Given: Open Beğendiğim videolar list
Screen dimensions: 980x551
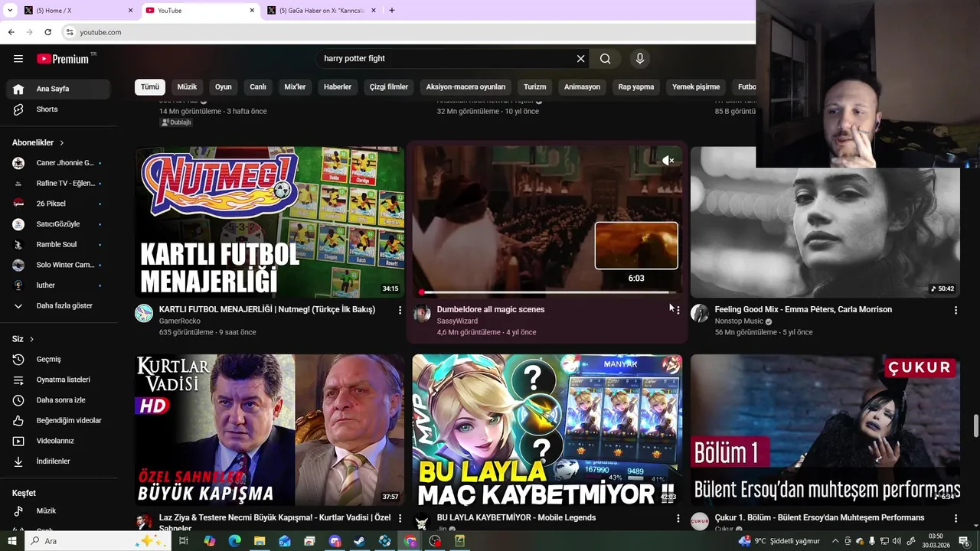Looking at the screenshot, I should (59, 421).
